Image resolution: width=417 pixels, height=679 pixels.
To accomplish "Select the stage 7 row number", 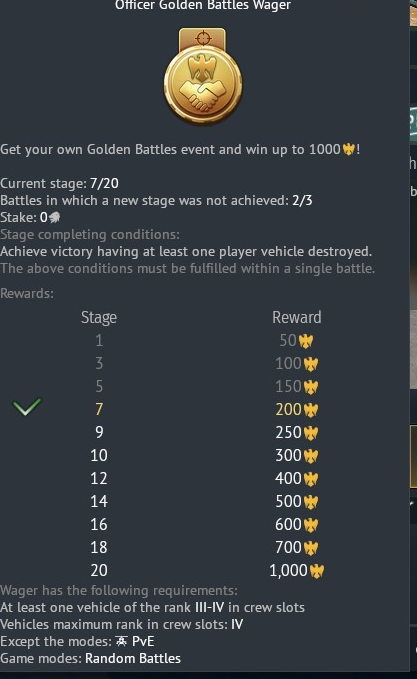I will [99, 409].
